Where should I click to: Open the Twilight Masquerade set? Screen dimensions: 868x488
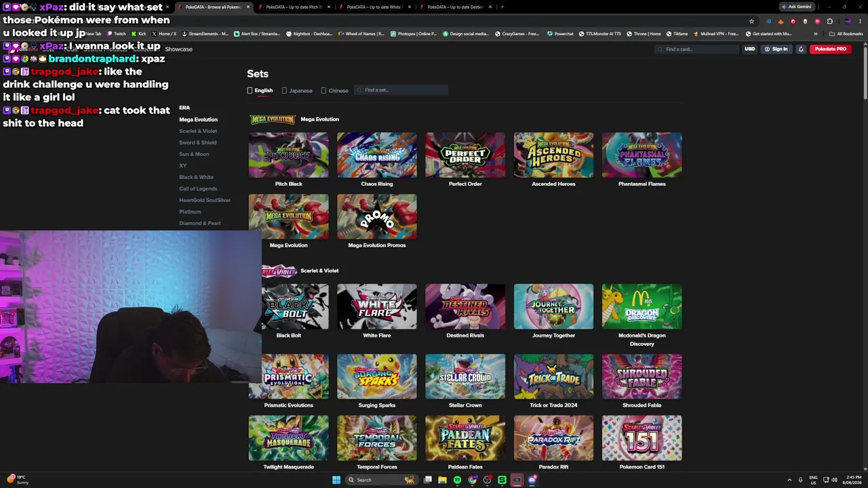[x=288, y=438]
